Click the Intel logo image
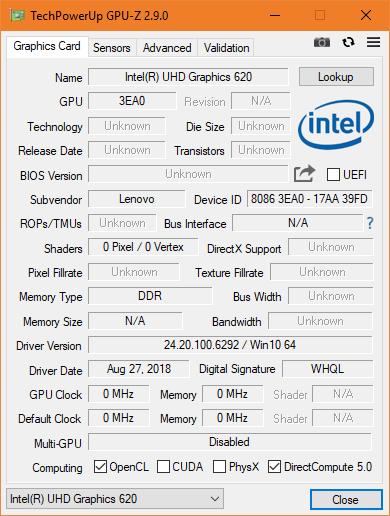 coord(336,125)
